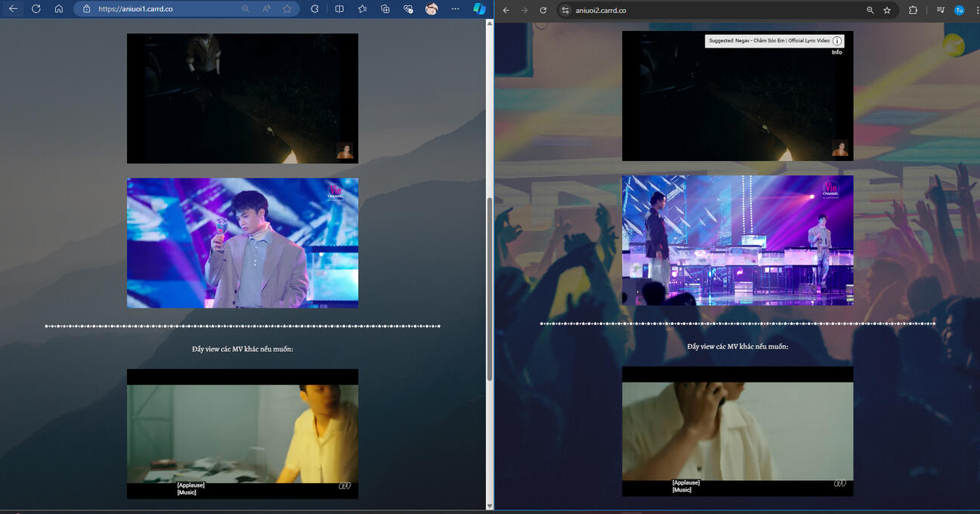Click the Chrome address bar URL aniuoi2.carrd.co
This screenshot has height=514, width=980.
600,11
